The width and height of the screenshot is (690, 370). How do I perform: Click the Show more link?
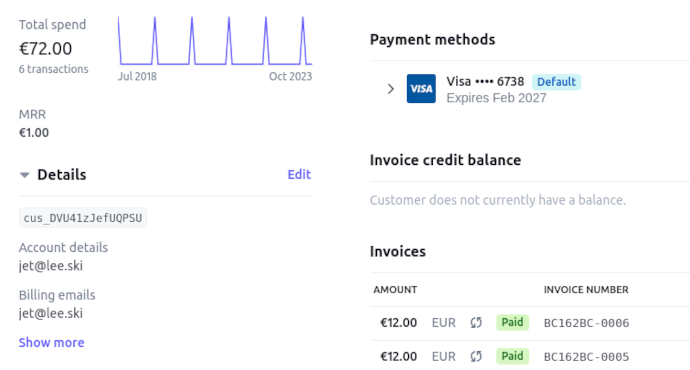pos(51,342)
